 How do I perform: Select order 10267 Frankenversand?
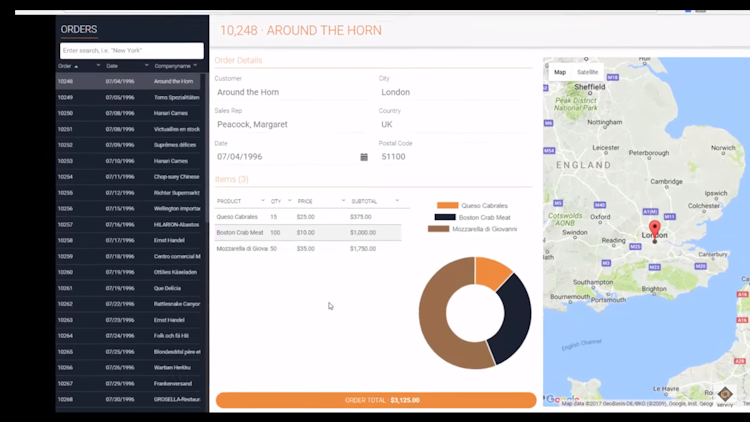coord(129,384)
